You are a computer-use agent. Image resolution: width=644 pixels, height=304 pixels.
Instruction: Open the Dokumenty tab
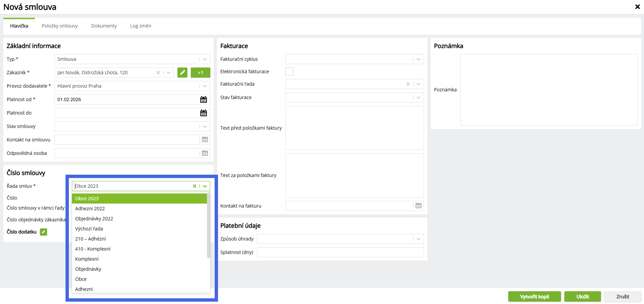[x=104, y=26]
